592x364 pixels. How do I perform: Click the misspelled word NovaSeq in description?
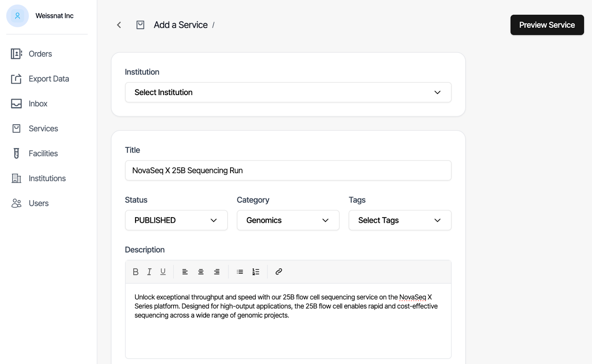coord(413,297)
